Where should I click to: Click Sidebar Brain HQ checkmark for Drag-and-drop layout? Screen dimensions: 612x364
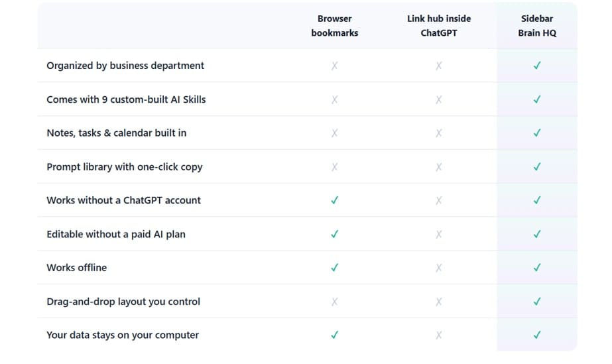point(537,302)
